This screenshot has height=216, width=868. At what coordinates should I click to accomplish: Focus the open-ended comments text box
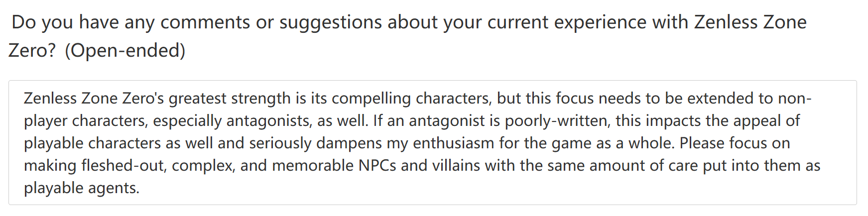click(432, 142)
